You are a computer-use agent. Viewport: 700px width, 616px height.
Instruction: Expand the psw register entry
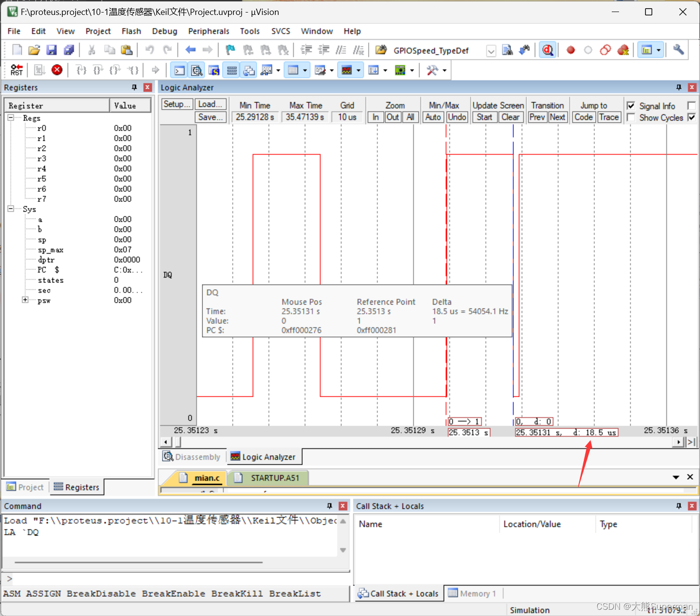(25, 300)
